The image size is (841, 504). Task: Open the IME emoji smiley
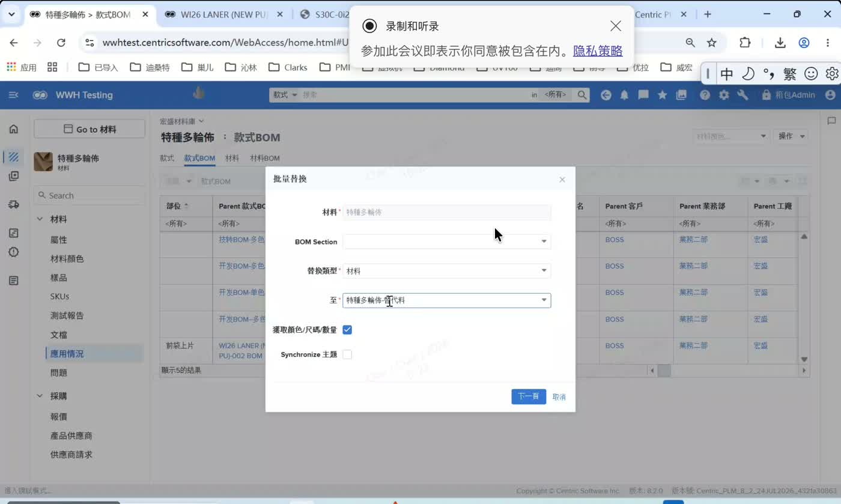811,74
